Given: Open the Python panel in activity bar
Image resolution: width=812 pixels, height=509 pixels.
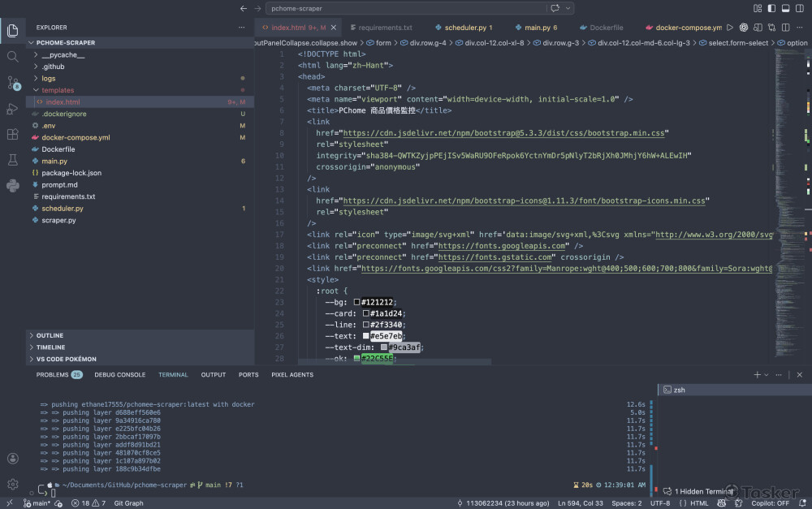Looking at the screenshot, I should tap(12, 185).
